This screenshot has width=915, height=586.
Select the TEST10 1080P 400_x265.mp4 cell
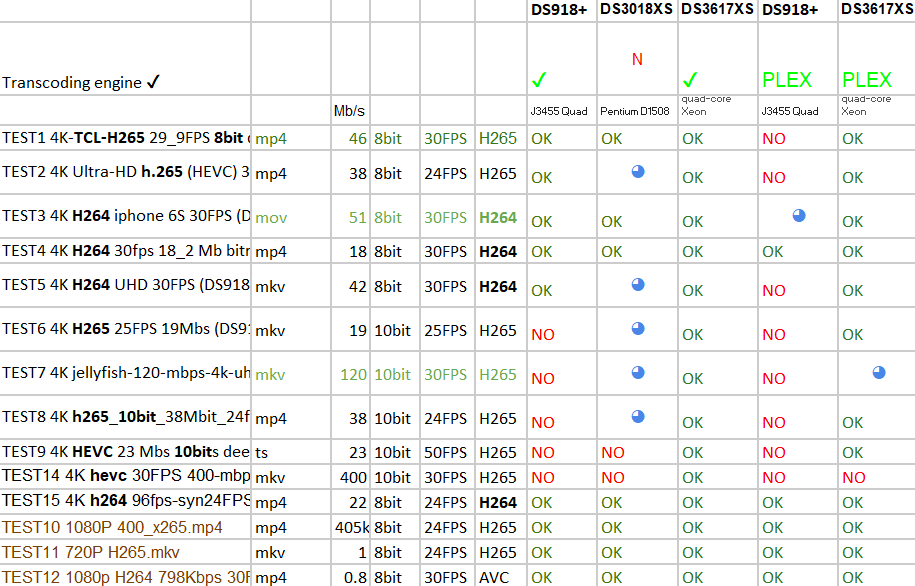pos(125,526)
